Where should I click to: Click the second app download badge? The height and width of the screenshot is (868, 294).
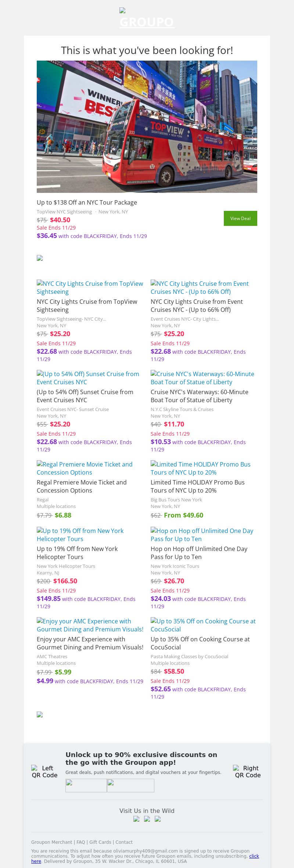(x=130, y=785)
